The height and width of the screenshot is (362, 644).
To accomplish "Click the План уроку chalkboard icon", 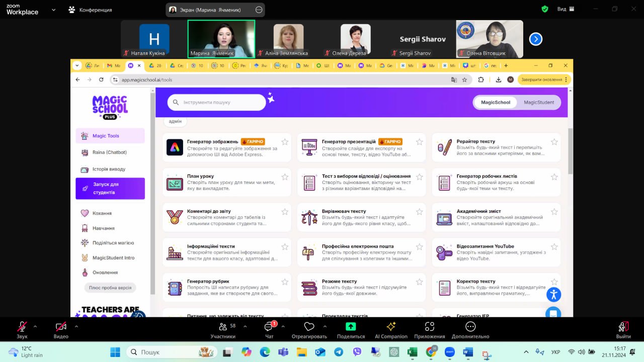I will pos(175,183).
